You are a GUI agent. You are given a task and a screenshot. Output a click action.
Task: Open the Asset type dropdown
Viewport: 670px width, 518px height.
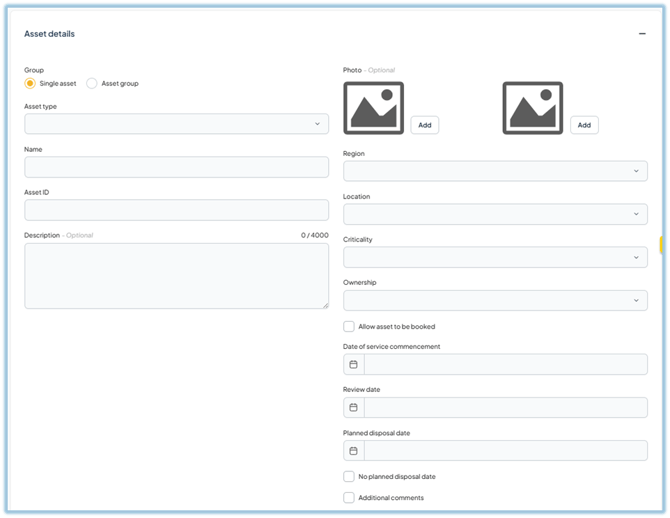pyautogui.click(x=176, y=124)
